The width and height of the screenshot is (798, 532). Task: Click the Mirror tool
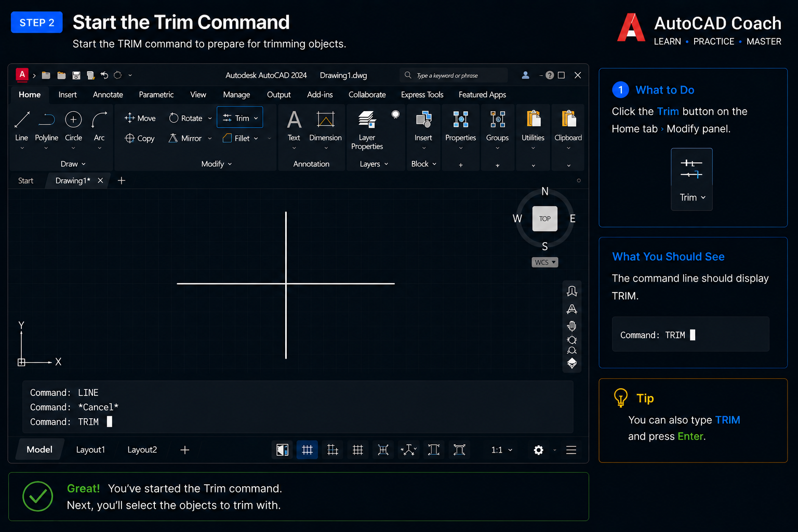tap(185, 138)
